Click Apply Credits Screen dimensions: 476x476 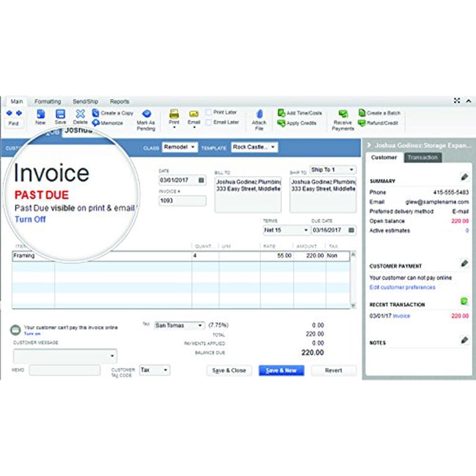(x=297, y=123)
